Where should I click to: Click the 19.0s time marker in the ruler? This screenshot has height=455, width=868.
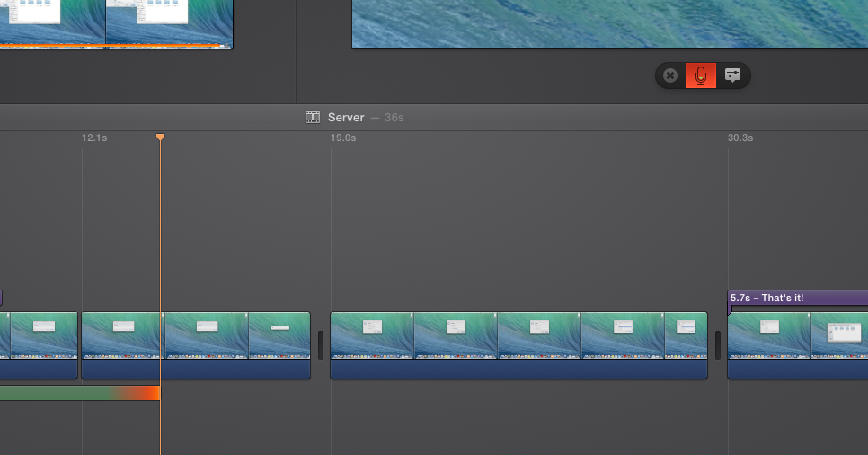[x=343, y=138]
